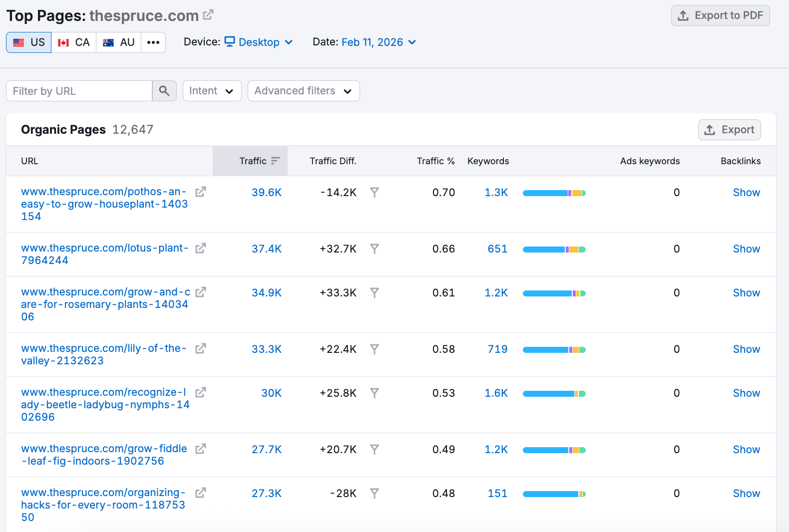This screenshot has height=532, width=789.
Task: Click the keyword intent bar for pothos row
Action: tap(554, 193)
